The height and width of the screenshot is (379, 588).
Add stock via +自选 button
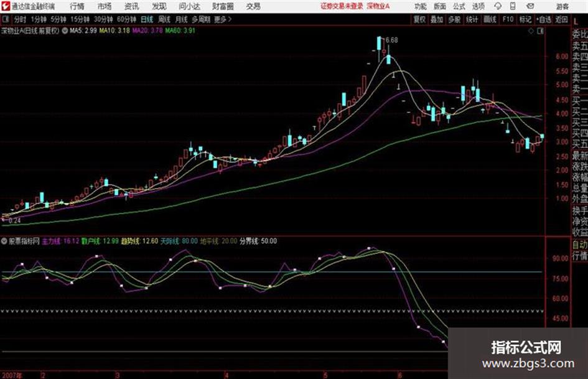click(543, 19)
